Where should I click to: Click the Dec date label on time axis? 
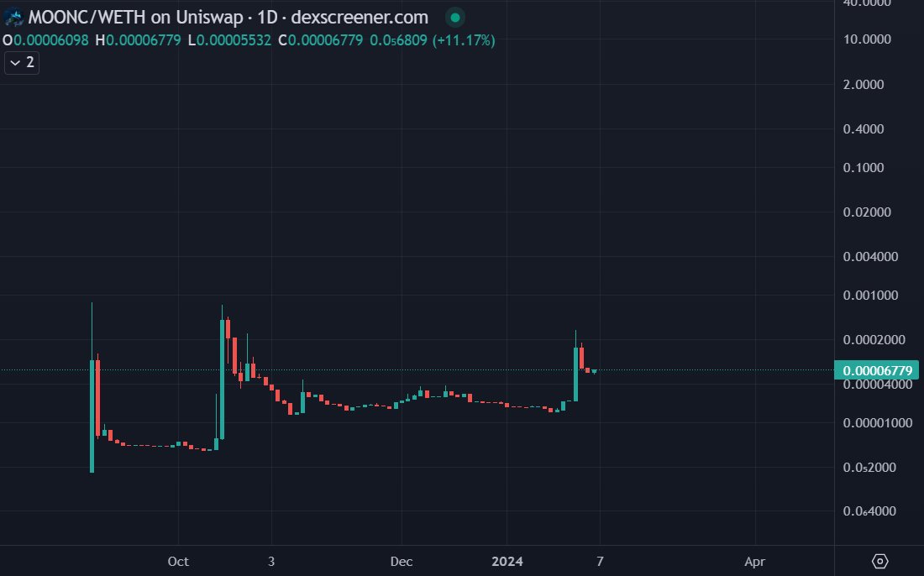402,561
